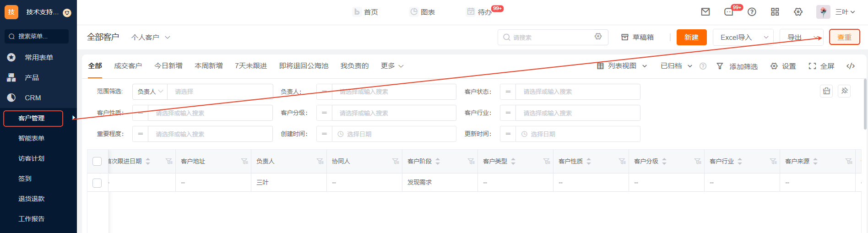This screenshot has height=233, width=868.
Task: Click the 查重 button
Action: pos(844,37)
